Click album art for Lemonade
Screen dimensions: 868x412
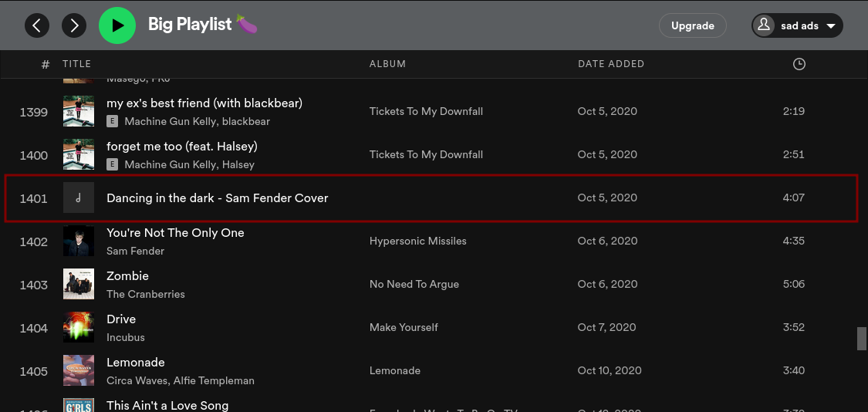(x=79, y=370)
